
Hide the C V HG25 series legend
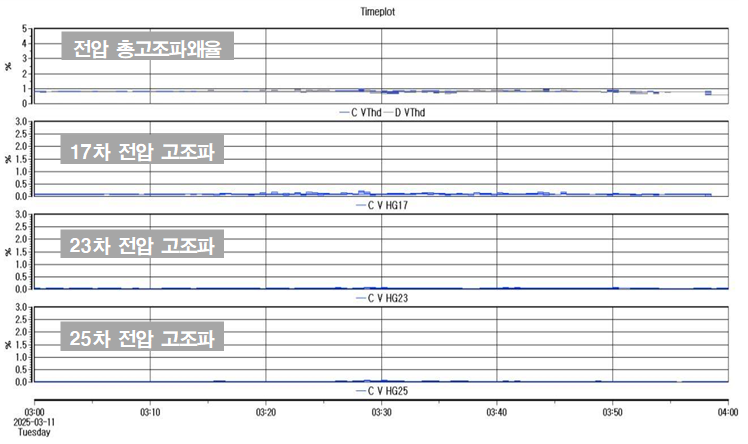(x=382, y=391)
